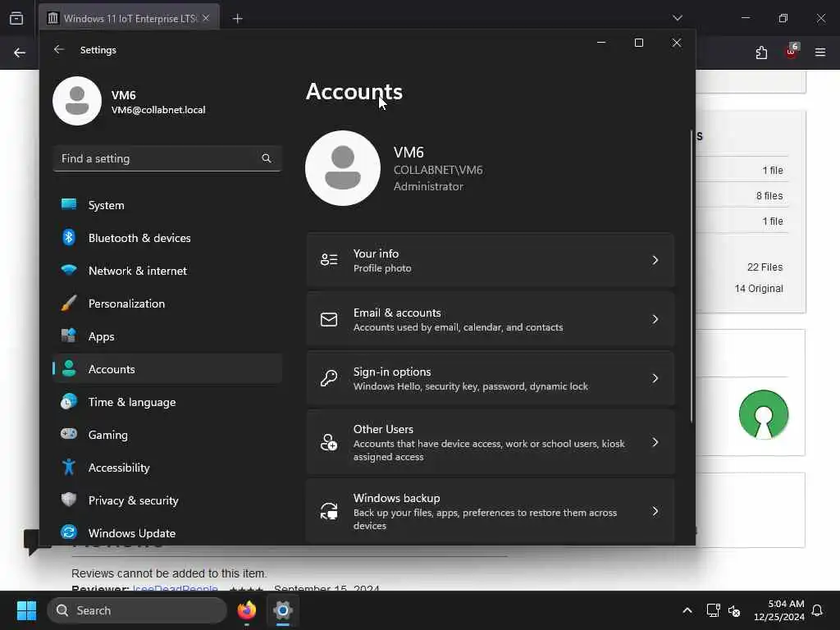This screenshot has height=630, width=840.
Task: Expand Sign-in options chevron
Action: point(655,378)
